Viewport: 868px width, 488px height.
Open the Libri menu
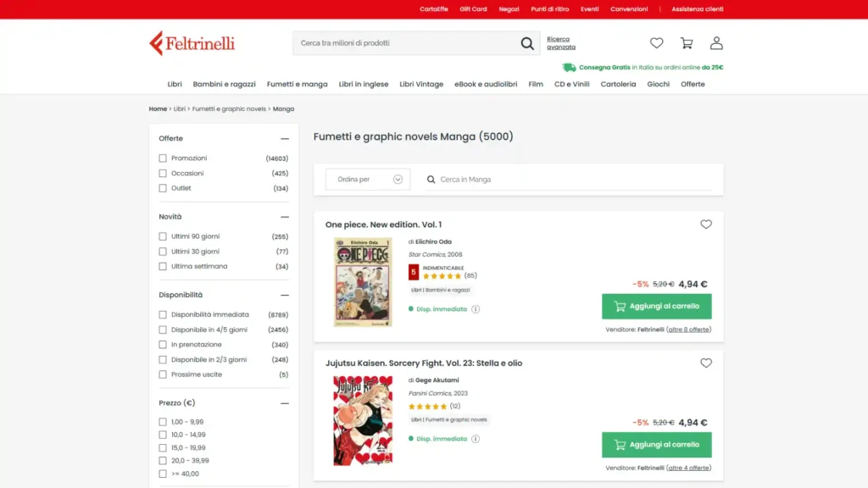pos(175,84)
